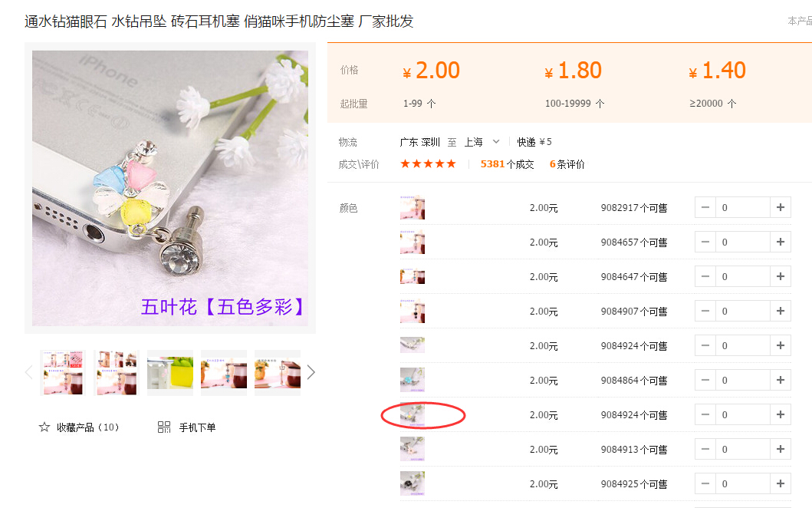
Task: Click minus button on 9084907 row
Action: [x=705, y=311]
